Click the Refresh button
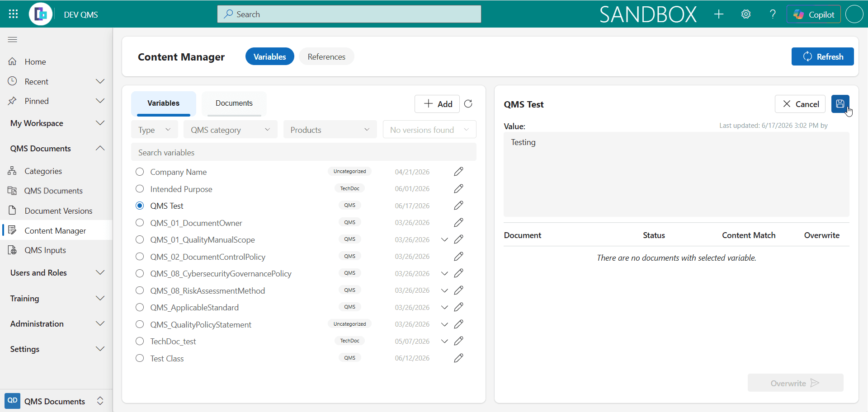This screenshot has height=412, width=868. pyautogui.click(x=822, y=56)
